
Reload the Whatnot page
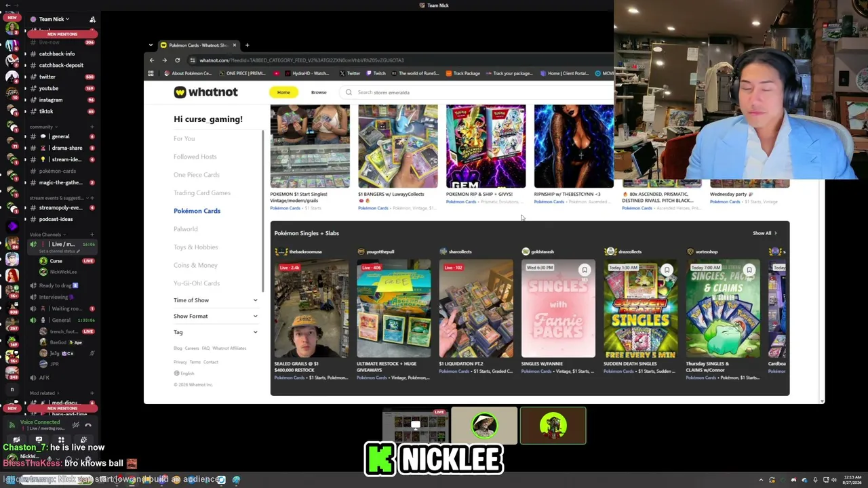coord(177,60)
